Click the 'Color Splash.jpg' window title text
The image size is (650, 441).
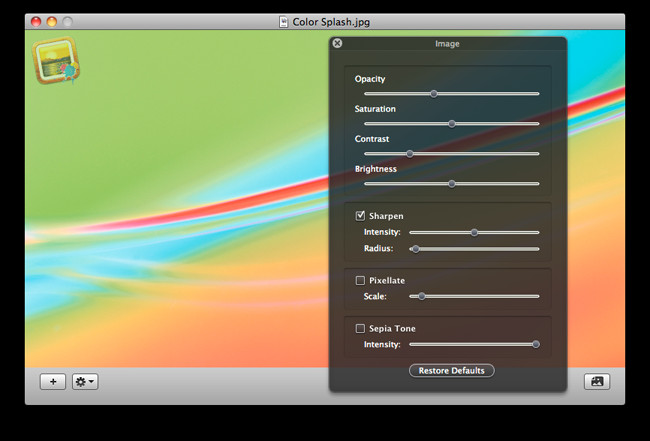331,22
